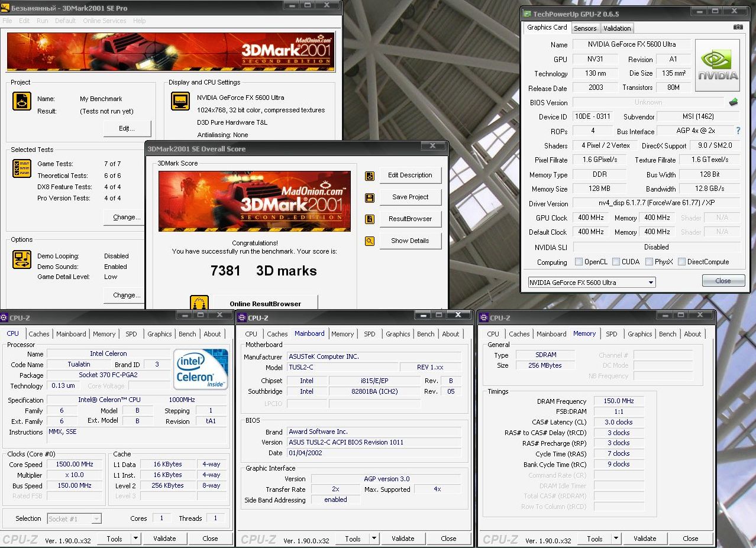Click the Core Speed 1500.00 MHz field

pyautogui.click(x=75, y=465)
